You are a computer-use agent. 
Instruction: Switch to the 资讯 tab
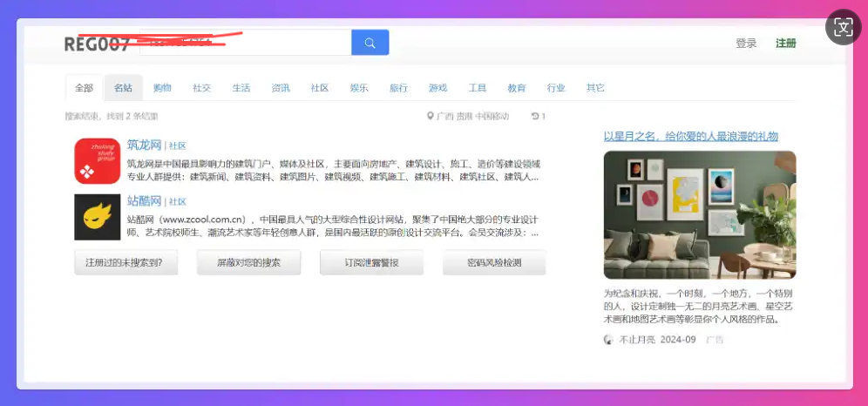(x=280, y=87)
